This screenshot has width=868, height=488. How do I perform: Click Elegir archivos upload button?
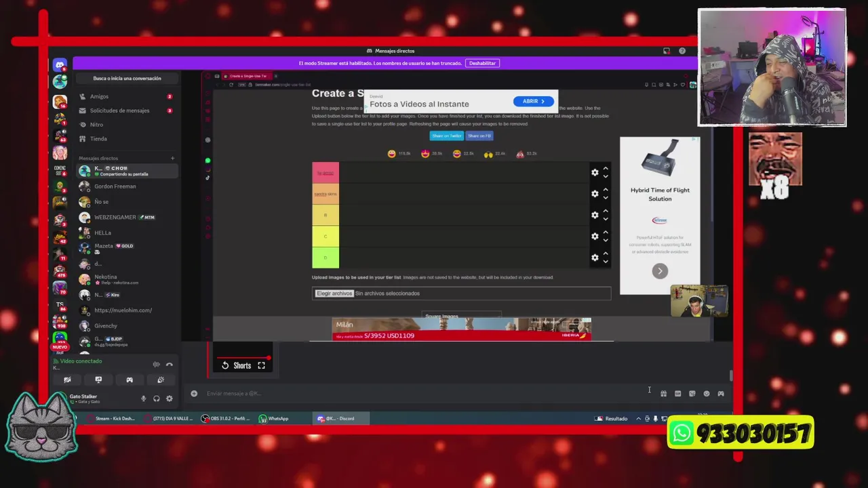tap(334, 293)
